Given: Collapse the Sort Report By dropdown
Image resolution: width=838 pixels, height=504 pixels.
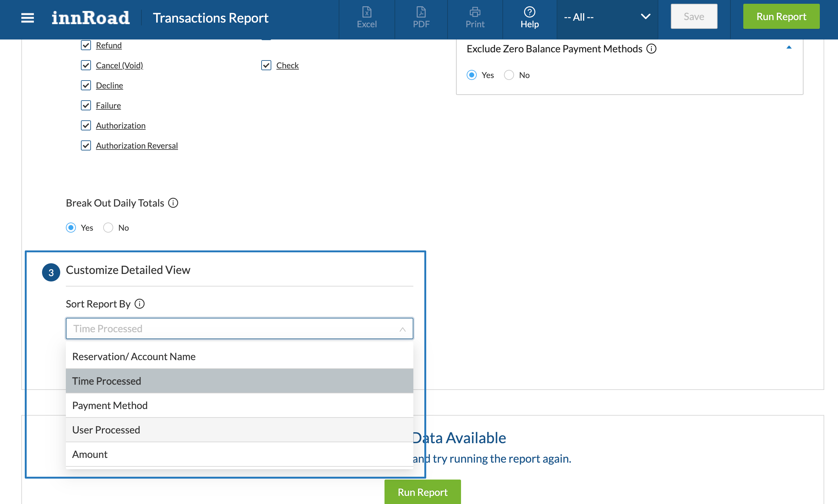Looking at the screenshot, I should point(402,329).
